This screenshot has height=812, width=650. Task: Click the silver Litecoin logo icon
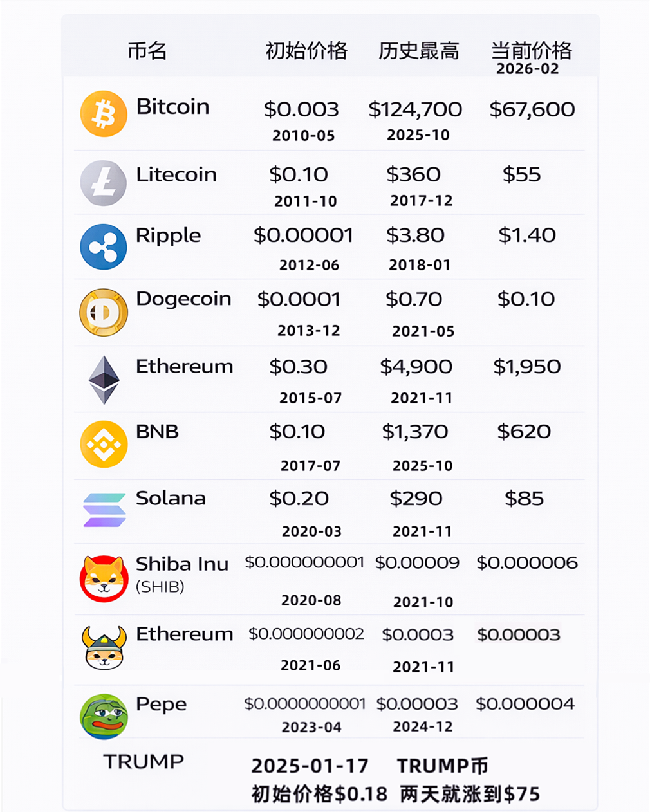click(104, 183)
